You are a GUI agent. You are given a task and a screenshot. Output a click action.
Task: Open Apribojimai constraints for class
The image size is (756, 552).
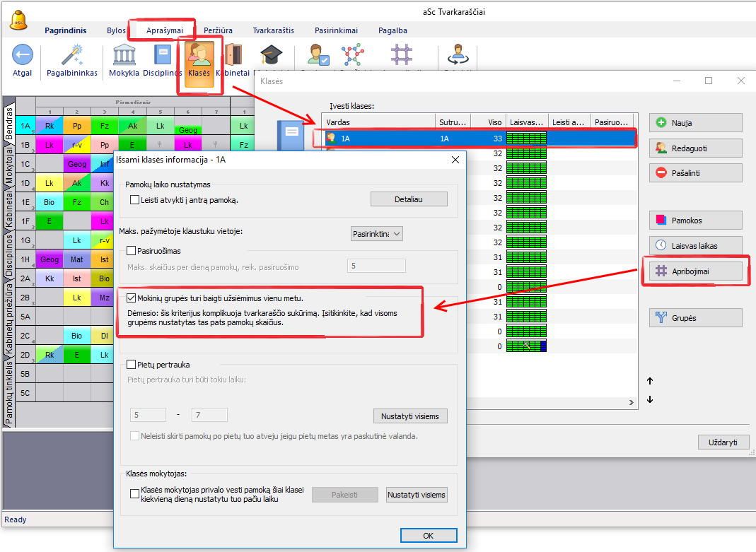coord(695,271)
